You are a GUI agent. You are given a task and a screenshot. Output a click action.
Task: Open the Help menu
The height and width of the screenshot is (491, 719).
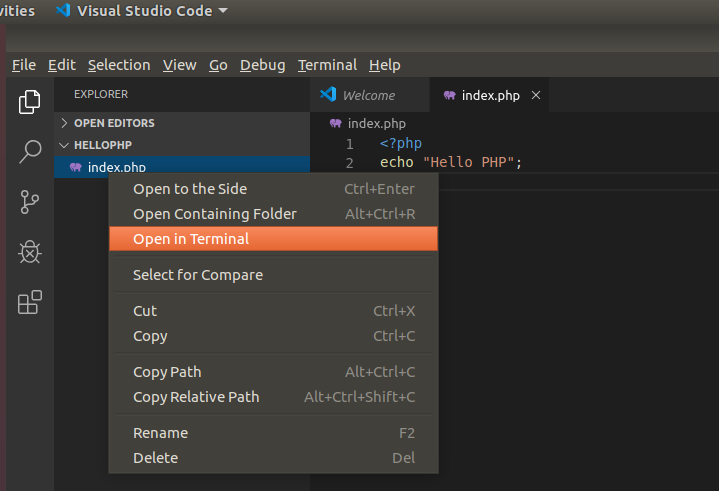click(x=385, y=65)
